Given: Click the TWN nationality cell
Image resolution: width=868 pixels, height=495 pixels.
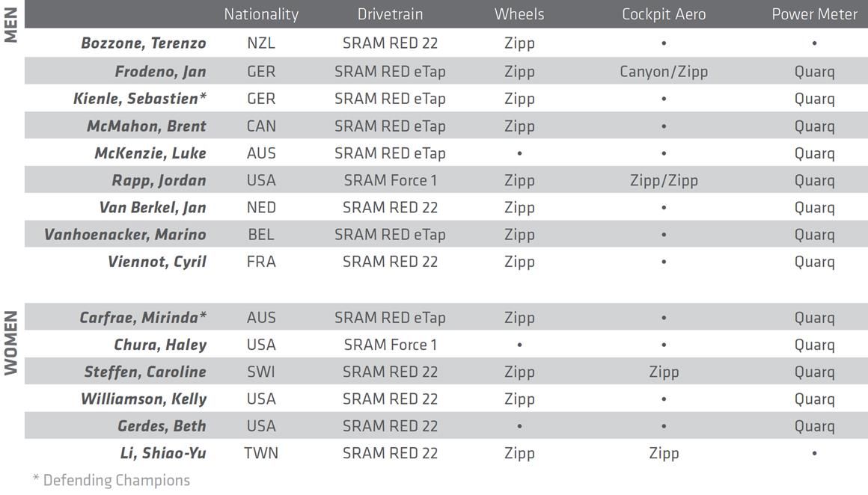Looking at the screenshot, I should pyautogui.click(x=261, y=453).
